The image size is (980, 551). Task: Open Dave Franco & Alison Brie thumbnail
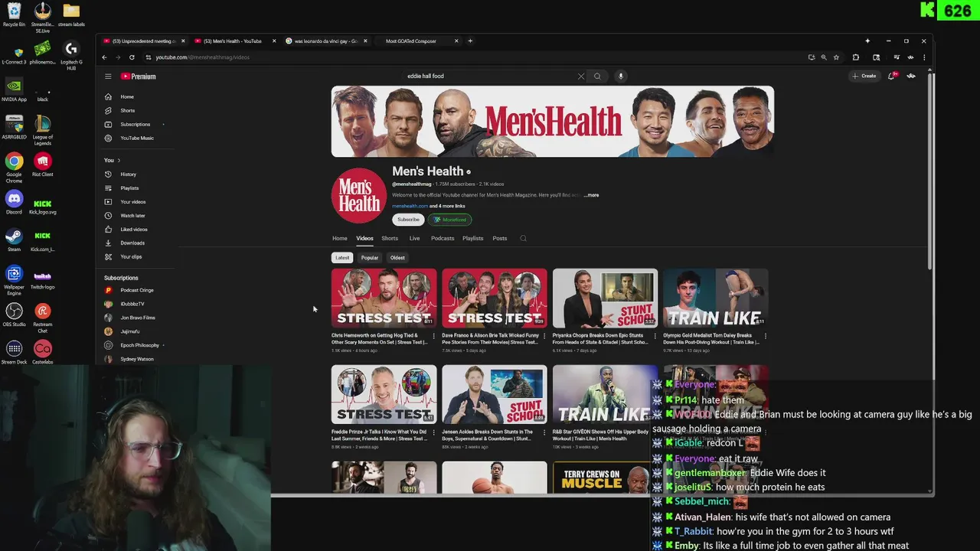coord(495,298)
